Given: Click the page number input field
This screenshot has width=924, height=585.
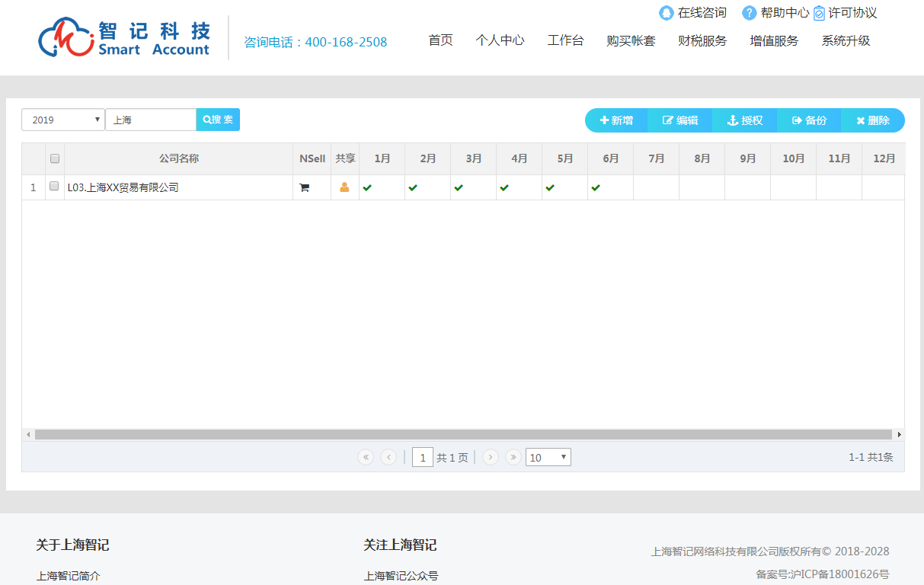Looking at the screenshot, I should click(x=423, y=457).
